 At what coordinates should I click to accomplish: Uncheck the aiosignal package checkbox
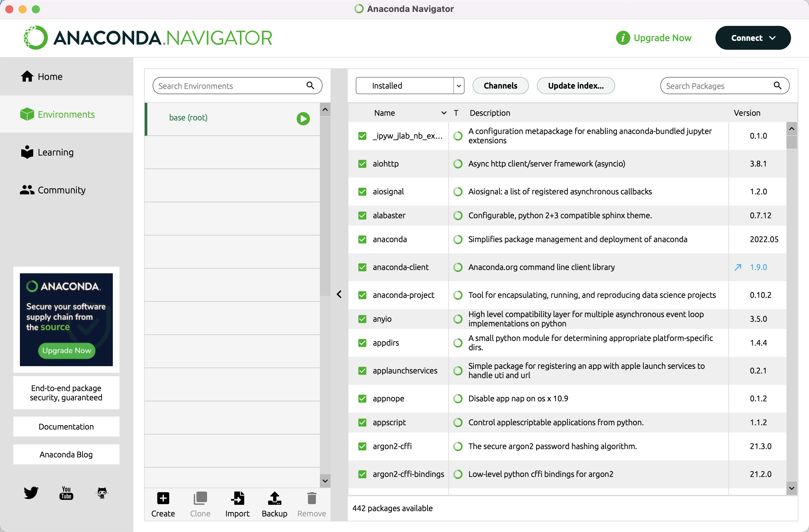coord(362,192)
